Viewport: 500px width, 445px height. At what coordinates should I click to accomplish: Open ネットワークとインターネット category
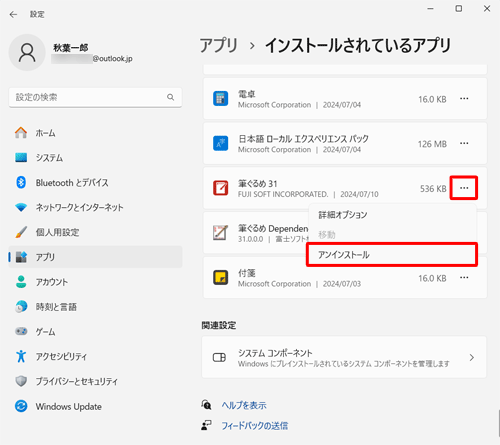tap(95, 207)
